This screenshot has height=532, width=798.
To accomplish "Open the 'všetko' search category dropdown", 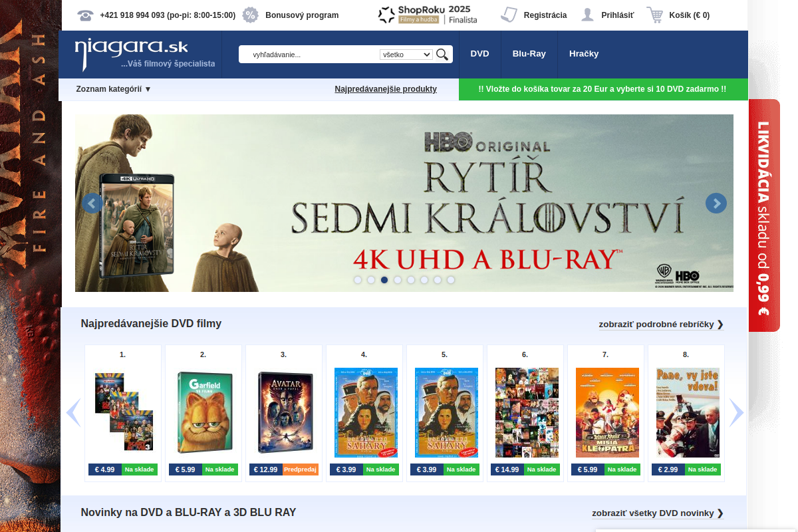I will [406, 55].
